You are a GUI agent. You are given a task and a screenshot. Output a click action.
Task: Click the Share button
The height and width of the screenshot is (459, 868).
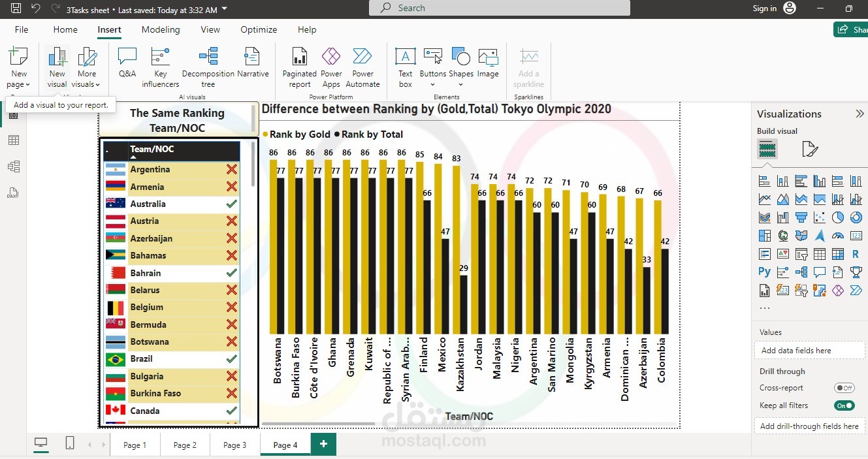851,29
